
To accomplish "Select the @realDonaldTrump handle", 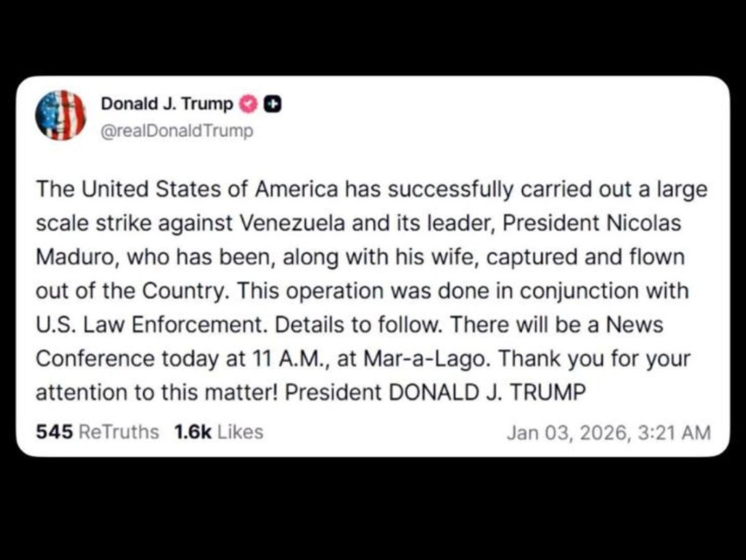I will point(177,131).
